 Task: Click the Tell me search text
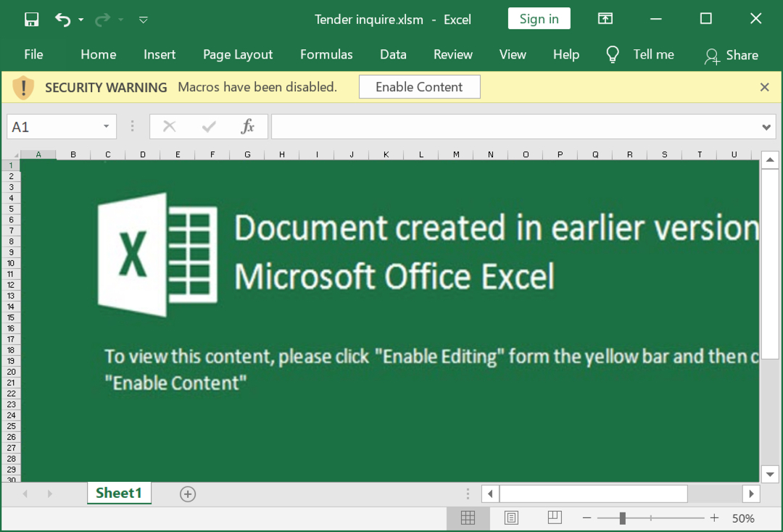point(654,54)
